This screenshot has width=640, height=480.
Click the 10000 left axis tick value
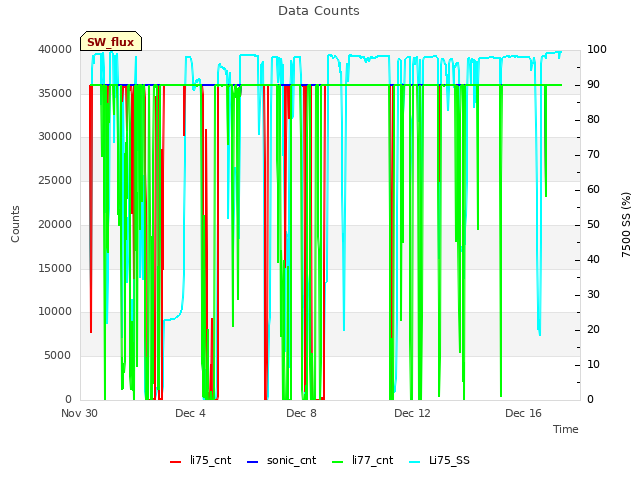(x=55, y=312)
